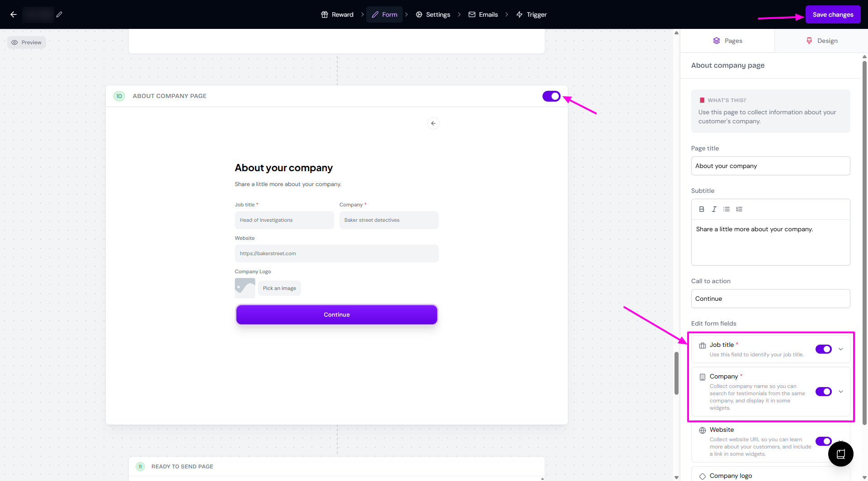Viewport: 868px width, 481px height.
Task: Go to the Settings step
Action: point(433,14)
